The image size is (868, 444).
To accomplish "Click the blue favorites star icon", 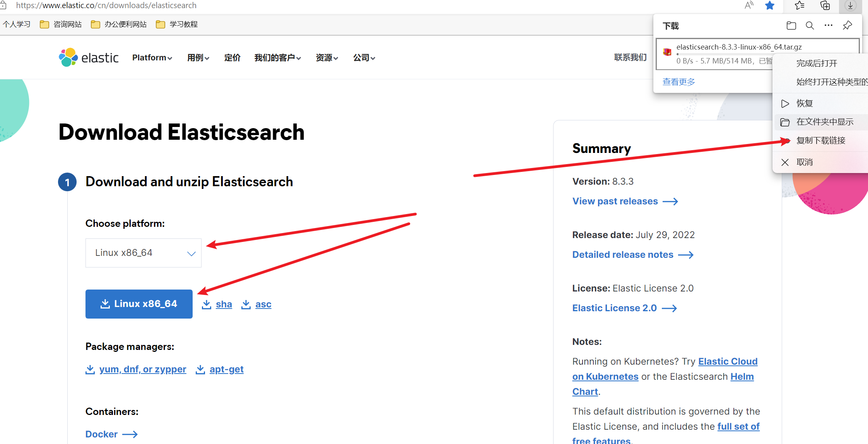I will coord(770,5).
